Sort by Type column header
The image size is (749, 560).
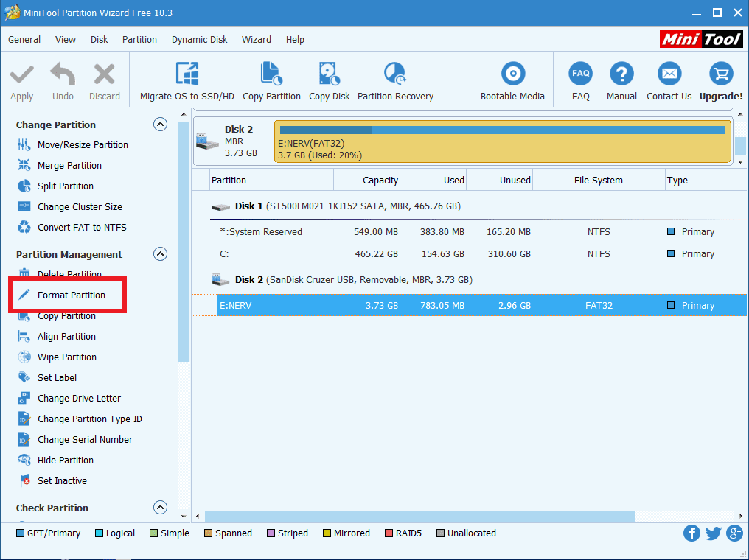[706, 181]
